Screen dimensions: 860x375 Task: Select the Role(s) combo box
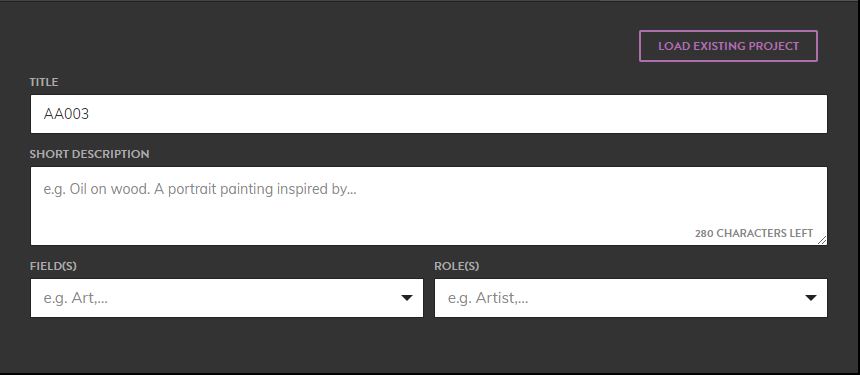pyautogui.click(x=631, y=298)
